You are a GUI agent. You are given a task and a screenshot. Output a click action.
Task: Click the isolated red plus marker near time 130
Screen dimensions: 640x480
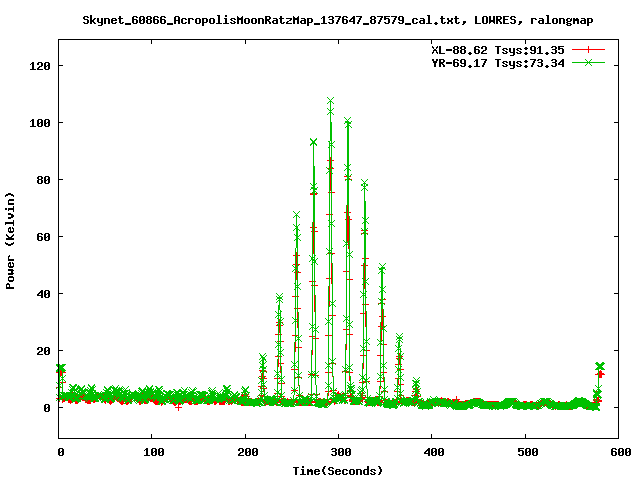tap(178, 407)
